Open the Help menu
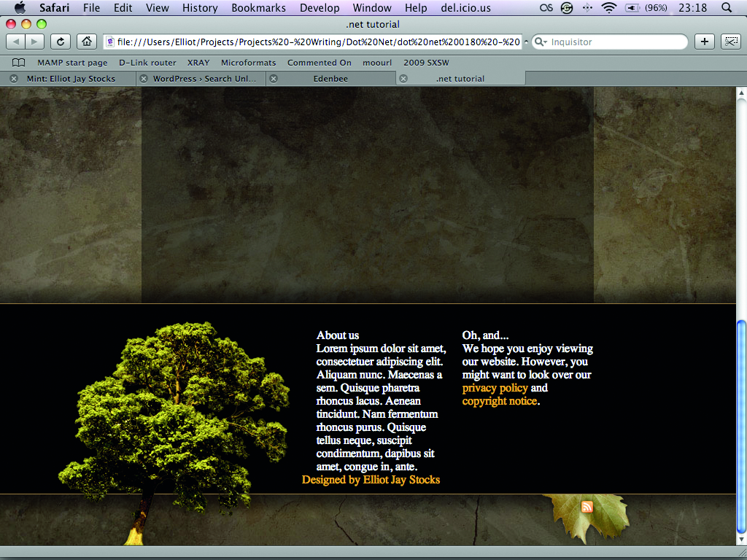Viewport: 747px width, 560px height. (416, 7)
